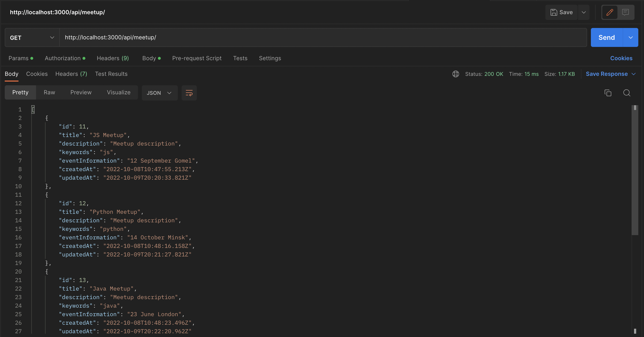The height and width of the screenshot is (337, 644).
Task: Open the JSON format dropdown
Action: (160, 93)
